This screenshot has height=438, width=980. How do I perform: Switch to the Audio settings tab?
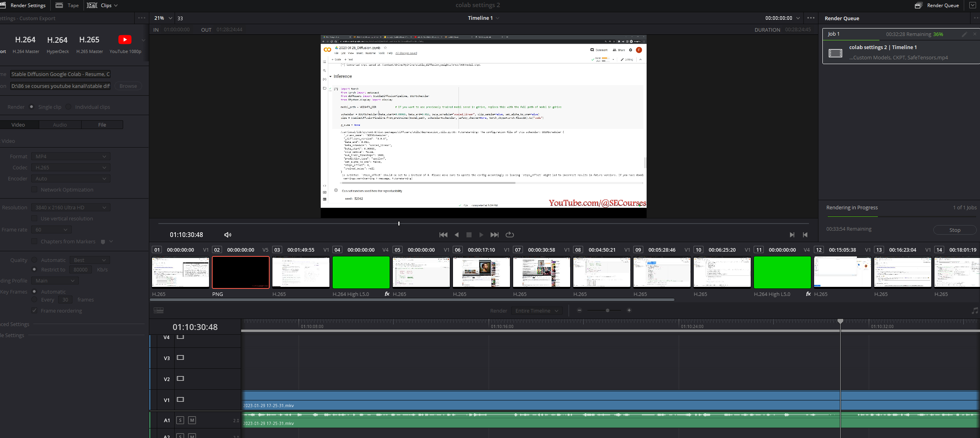tap(60, 124)
